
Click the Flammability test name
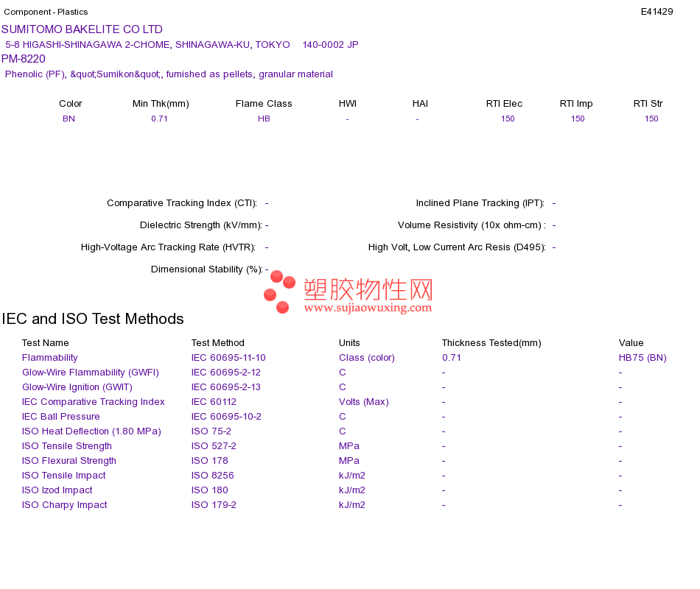pos(50,358)
